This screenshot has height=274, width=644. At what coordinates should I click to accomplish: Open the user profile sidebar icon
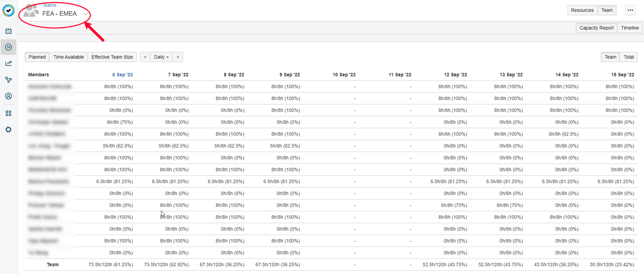tap(8, 96)
